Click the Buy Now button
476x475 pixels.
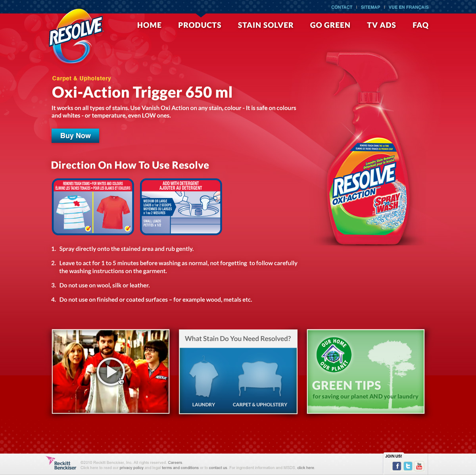[x=75, y=136]
